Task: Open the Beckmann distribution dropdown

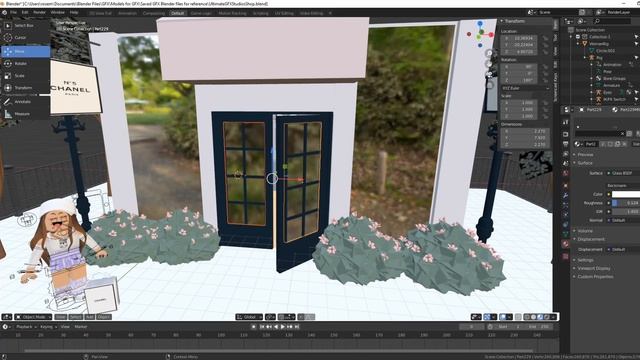Action: (624, 186)
